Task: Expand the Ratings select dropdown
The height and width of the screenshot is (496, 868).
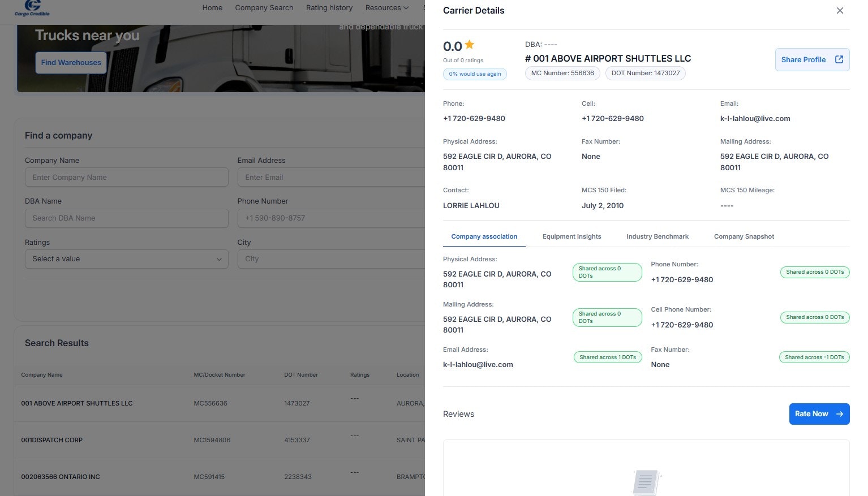Action: pos(127,259)
